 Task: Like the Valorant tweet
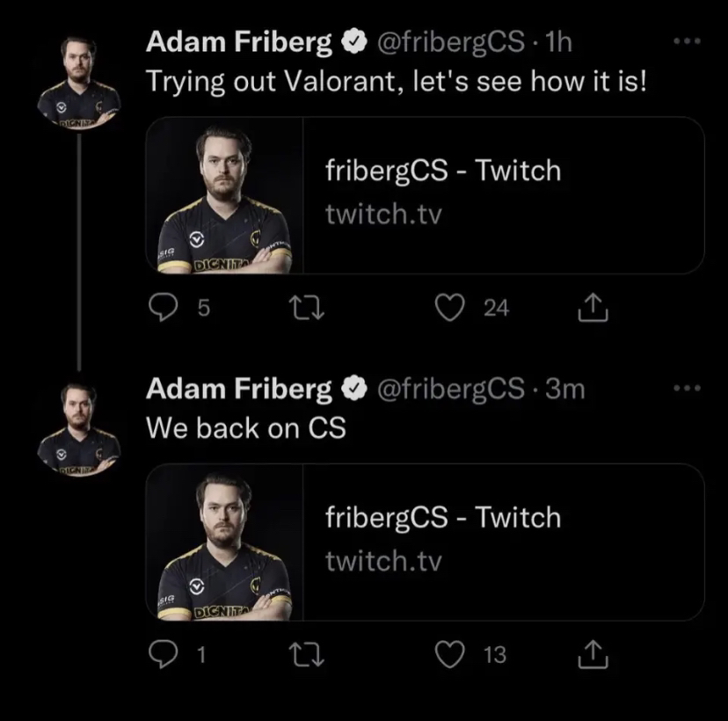450,307
